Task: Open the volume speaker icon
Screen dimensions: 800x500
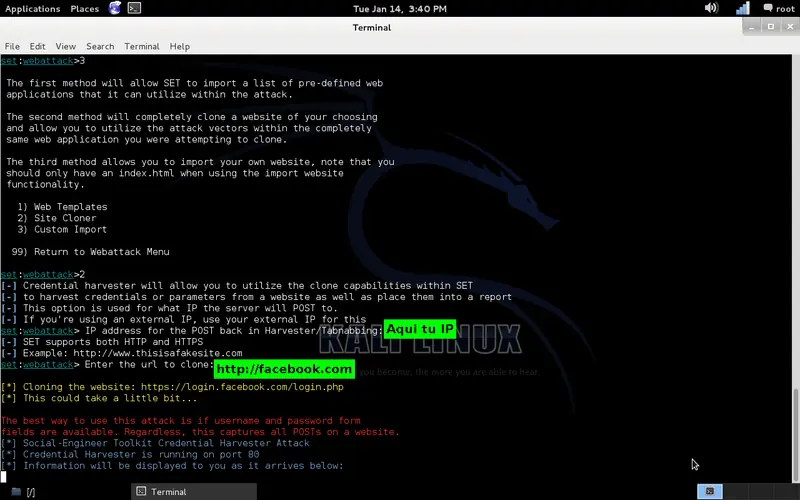Action: point(711,8)
